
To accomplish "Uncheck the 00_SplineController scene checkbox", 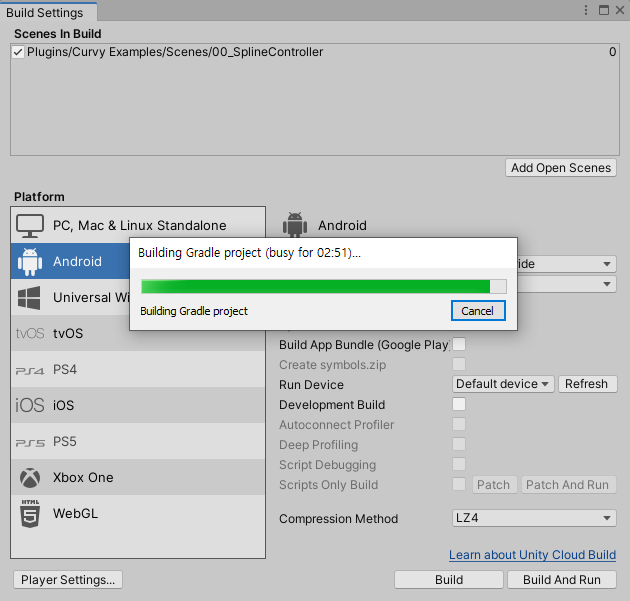I will pyautogui.click(x=18, y=52).
